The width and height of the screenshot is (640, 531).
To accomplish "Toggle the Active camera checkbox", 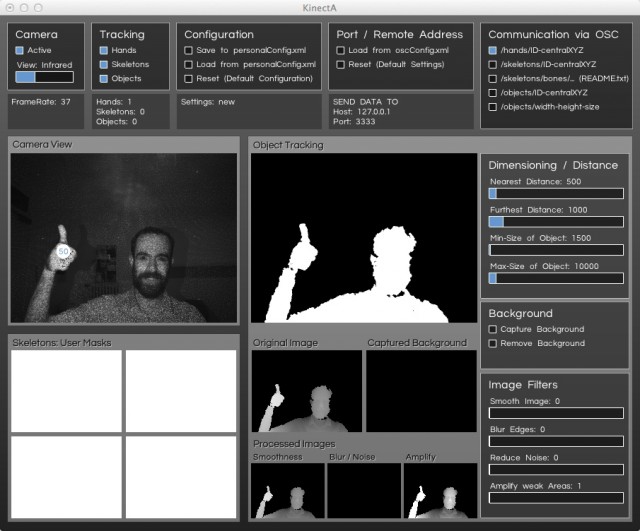I will pyautogui.click(x=20, y=50).
